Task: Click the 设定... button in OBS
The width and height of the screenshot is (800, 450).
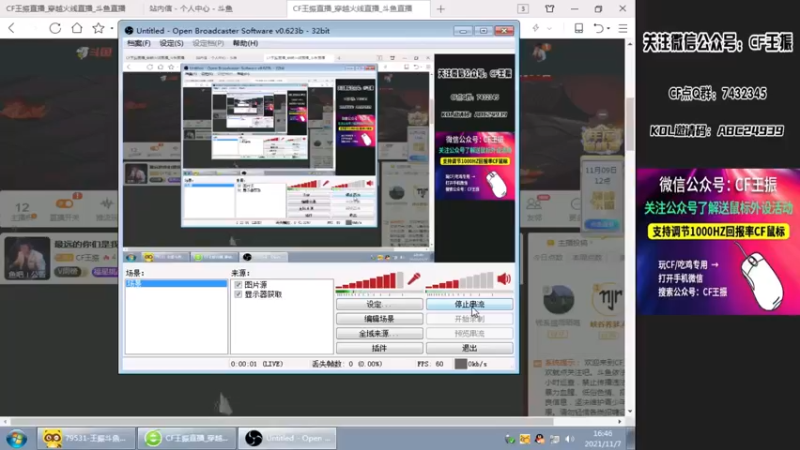Action: pyautogui.click(x=379, y=304)
